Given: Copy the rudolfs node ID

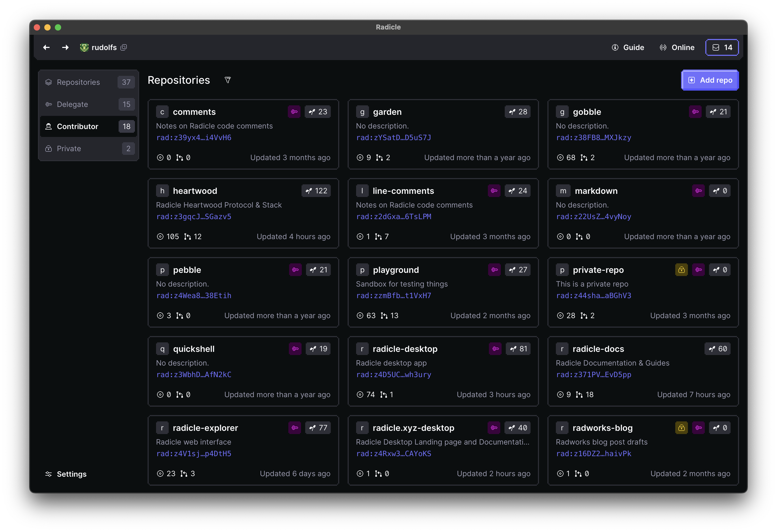Looking at the screenshot, I should point(124,47).
